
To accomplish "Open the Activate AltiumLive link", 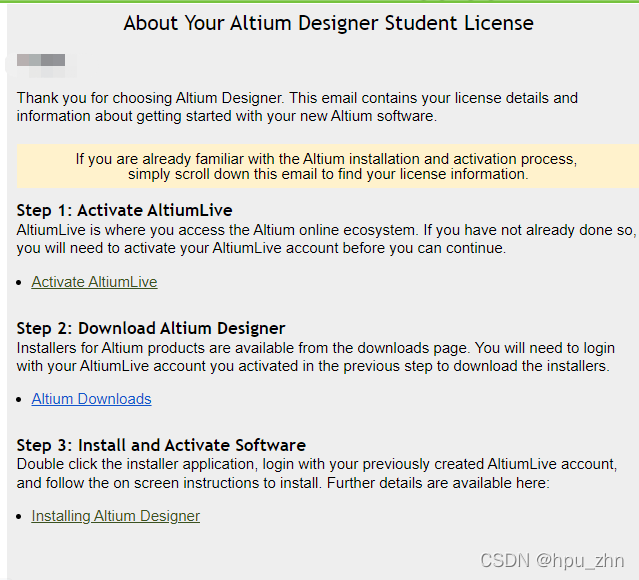I will coord(94,282).
